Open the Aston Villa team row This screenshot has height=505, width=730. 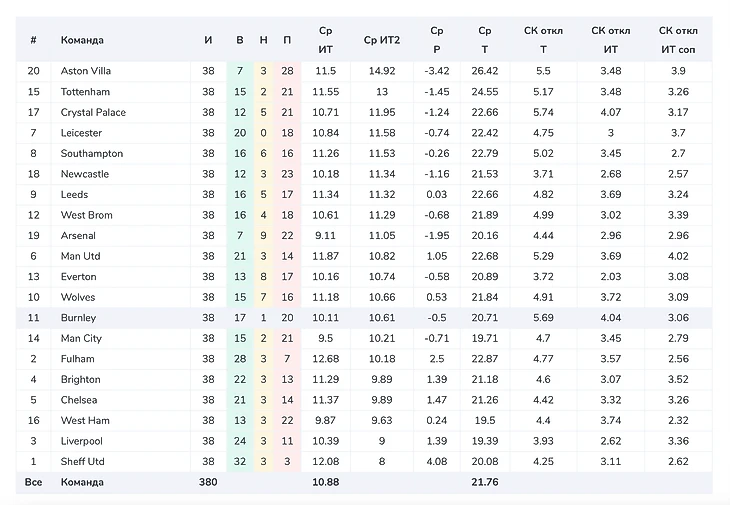pyautogui.click(x=85, y=71)
